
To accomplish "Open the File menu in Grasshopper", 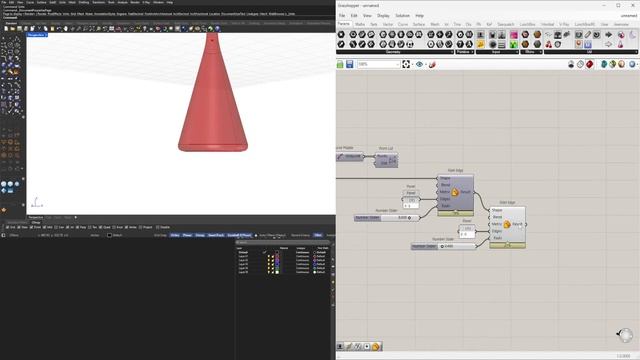I will [342, 16].
